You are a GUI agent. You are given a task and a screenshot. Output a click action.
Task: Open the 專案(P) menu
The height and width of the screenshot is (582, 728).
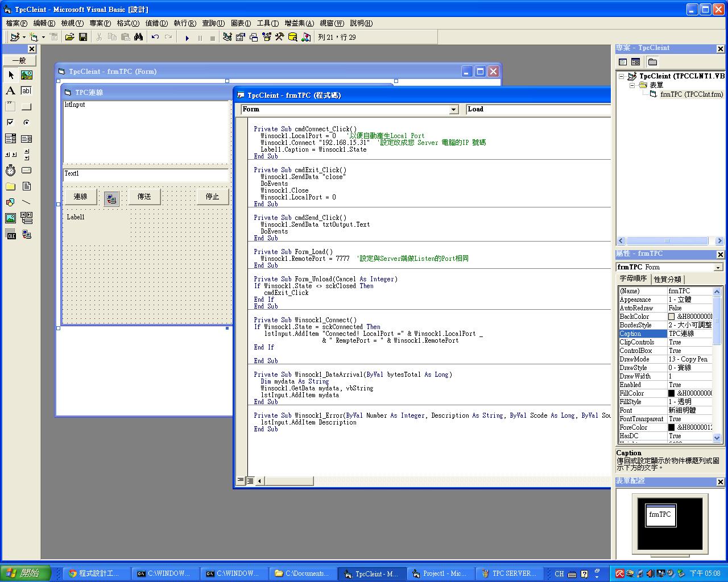[x=100, y=23]
